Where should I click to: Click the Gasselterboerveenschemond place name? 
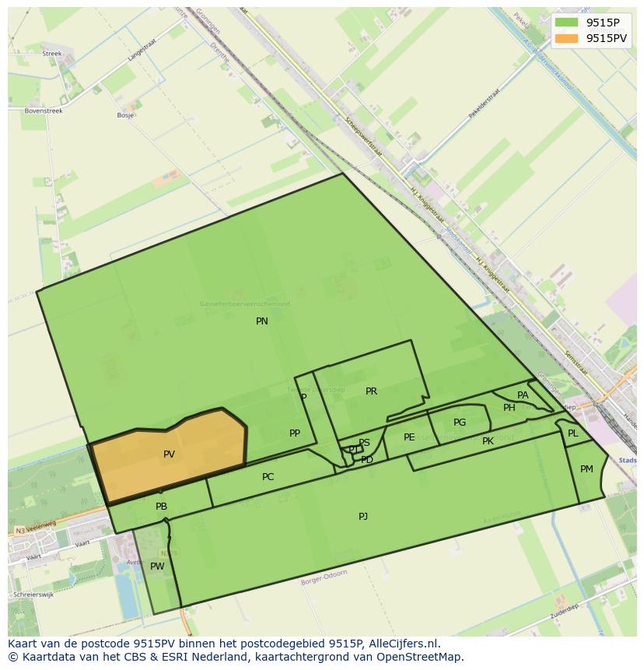[x=245, y=304]
